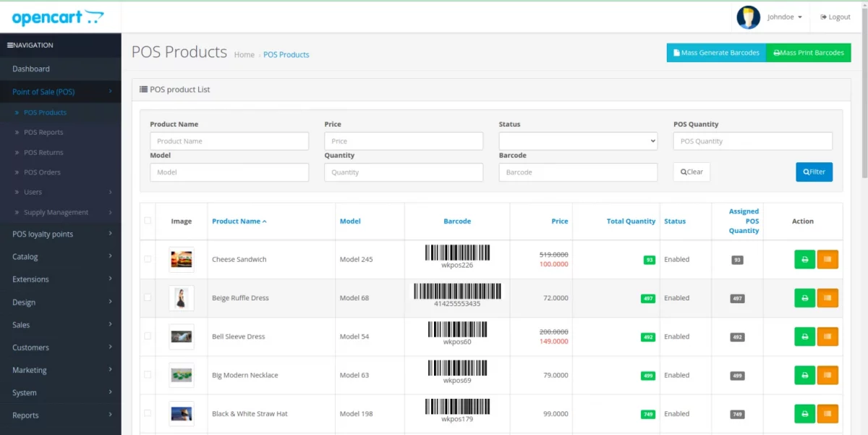Open the johndoe user dropdown menu
868x435 pixels.
pyautogui.click(x=785, y=17)
